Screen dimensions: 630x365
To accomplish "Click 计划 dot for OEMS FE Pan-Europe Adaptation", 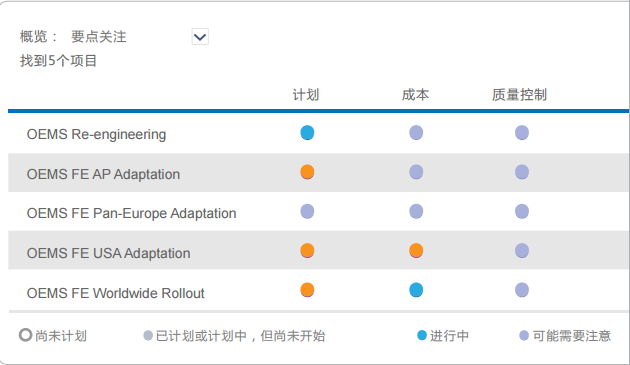I will pyautogui.click(x=307, y=211).
